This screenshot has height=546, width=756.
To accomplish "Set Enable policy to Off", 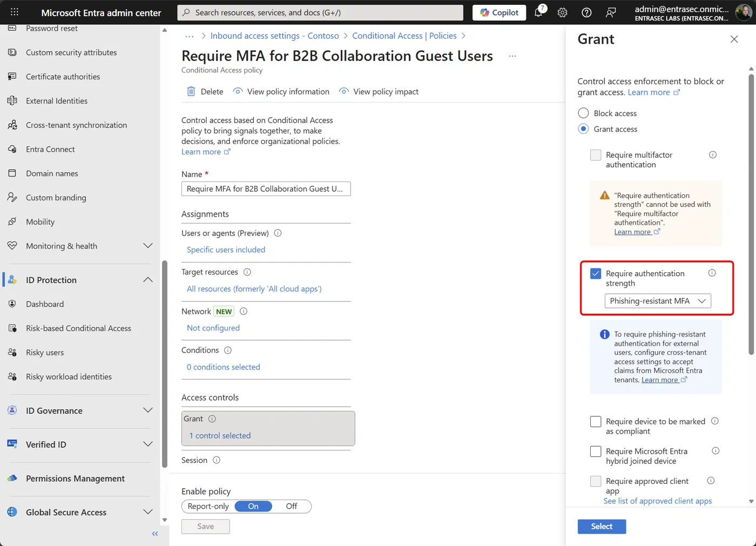I will (292, 506).
